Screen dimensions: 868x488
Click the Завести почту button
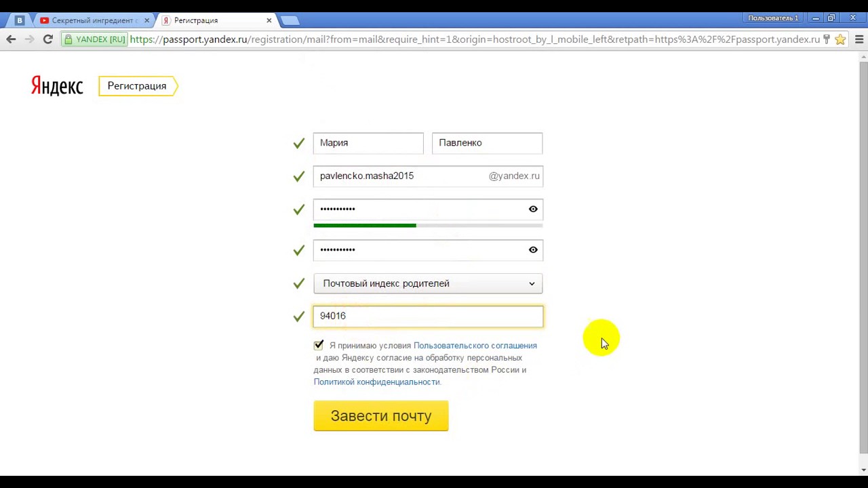coord(381,416)
